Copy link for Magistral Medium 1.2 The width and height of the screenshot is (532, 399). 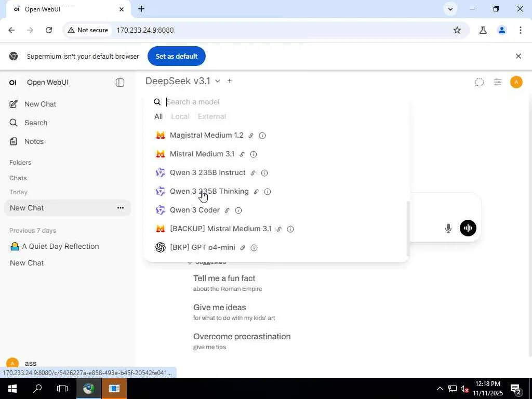tap(251, 136)
